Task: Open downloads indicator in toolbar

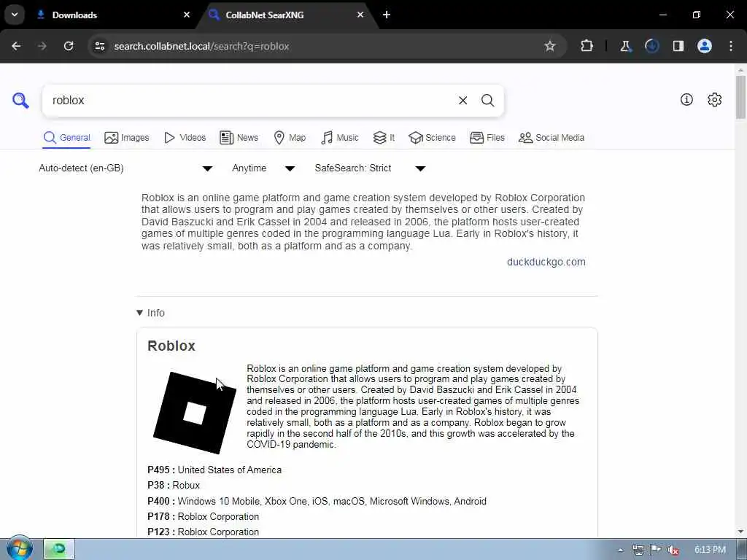Action: pyautogui.click(x=651, y=46)
